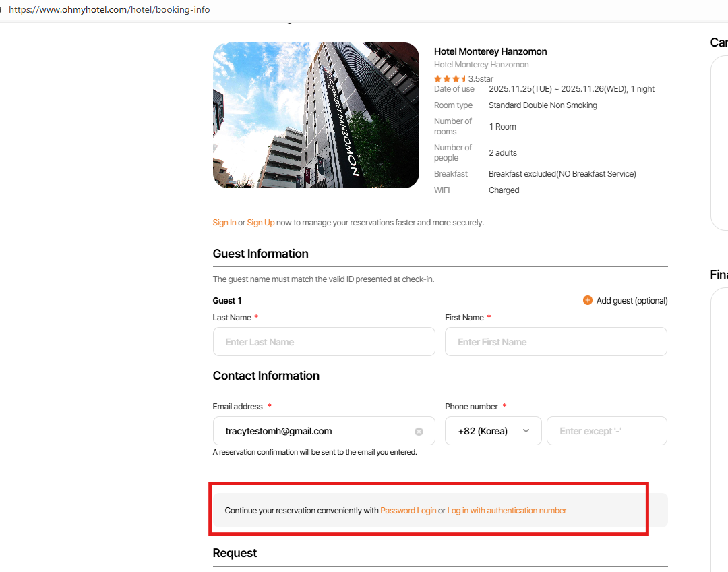The width and height of the screenshot is (728, 572).
Task: Follow the Sign Up link
Action: coord(261,223)
